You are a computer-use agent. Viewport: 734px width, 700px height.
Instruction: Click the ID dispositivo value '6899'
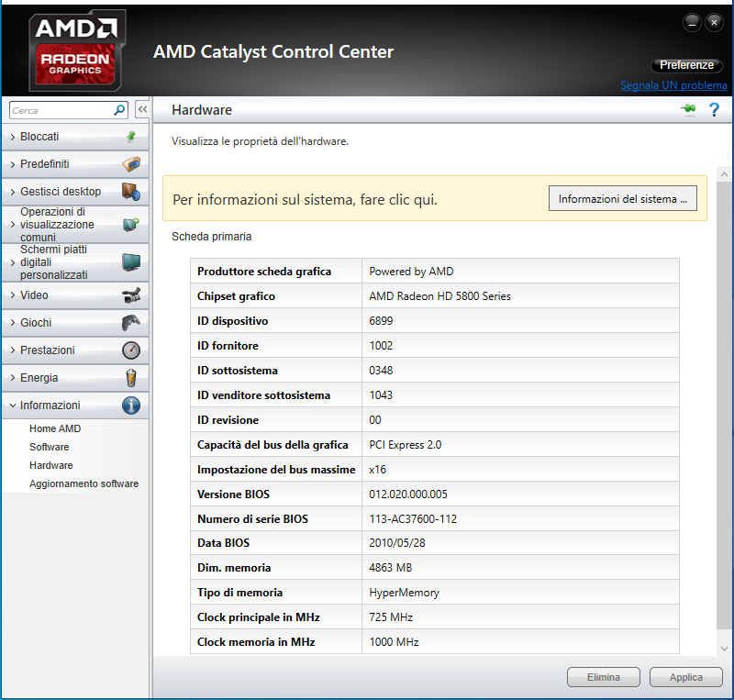(x=381, y=321)
